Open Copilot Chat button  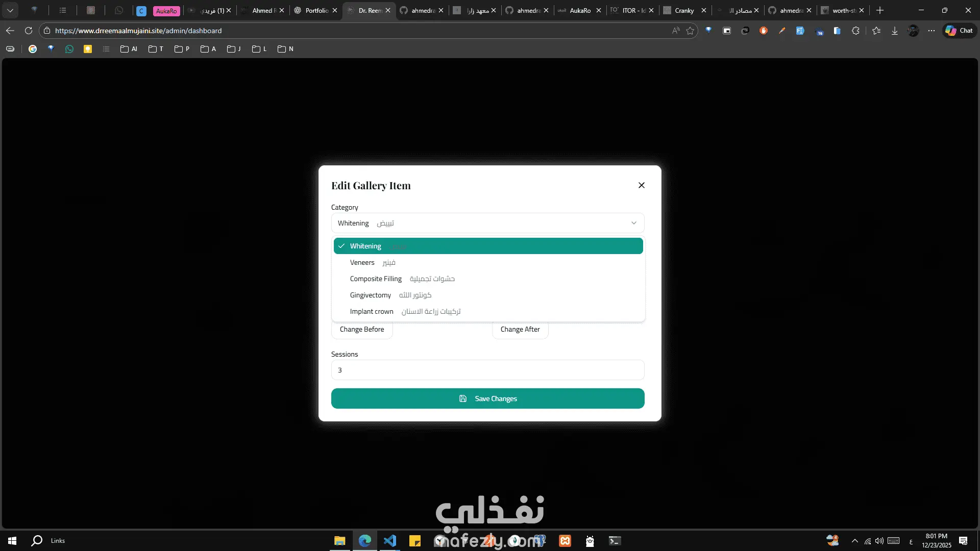[959, 31]
